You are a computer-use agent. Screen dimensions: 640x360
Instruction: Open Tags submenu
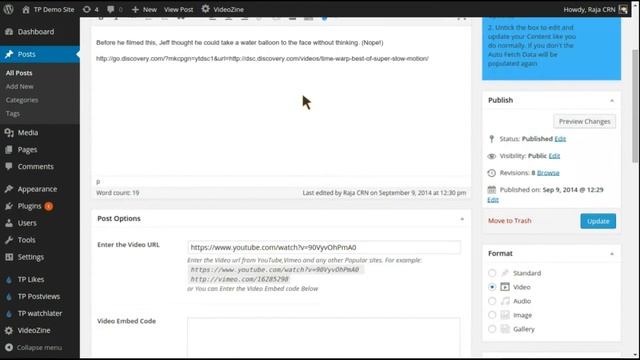click(13, 113)
